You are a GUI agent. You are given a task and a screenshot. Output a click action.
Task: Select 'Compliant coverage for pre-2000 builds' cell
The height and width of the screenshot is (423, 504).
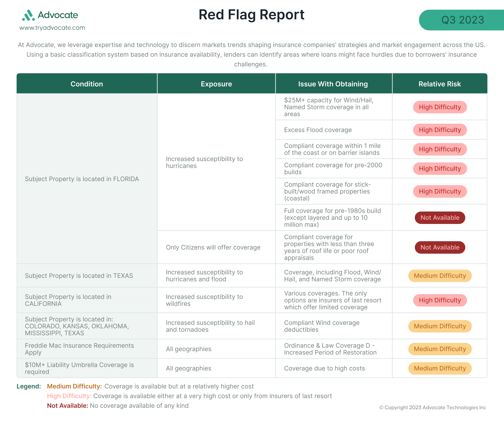click(334, 168)
